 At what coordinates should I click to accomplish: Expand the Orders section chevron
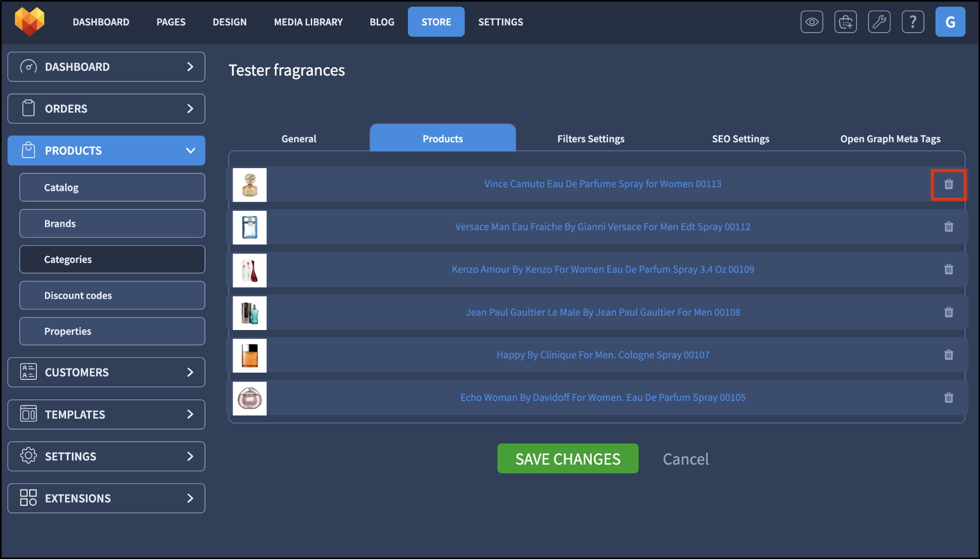coord(190,109)
